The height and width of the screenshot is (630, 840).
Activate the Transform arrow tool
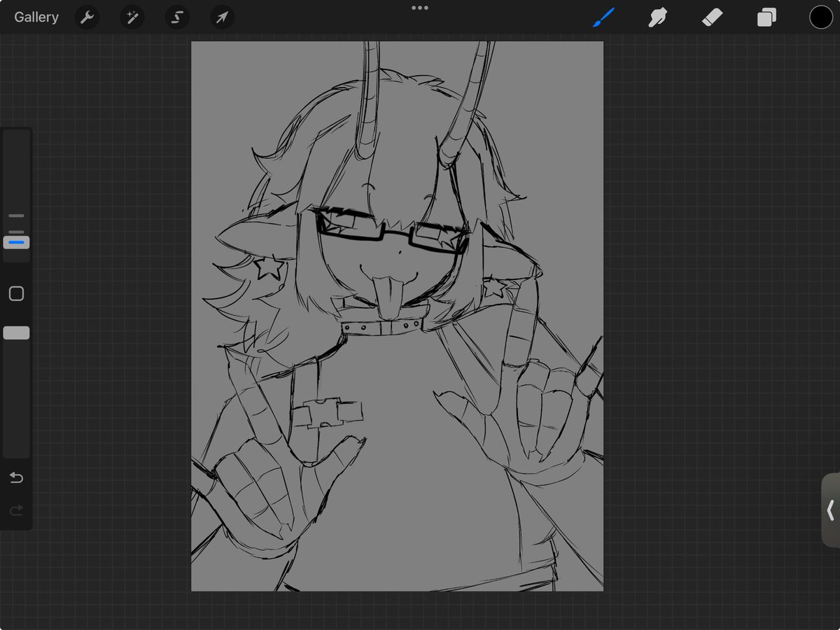[x=222, y=17]
